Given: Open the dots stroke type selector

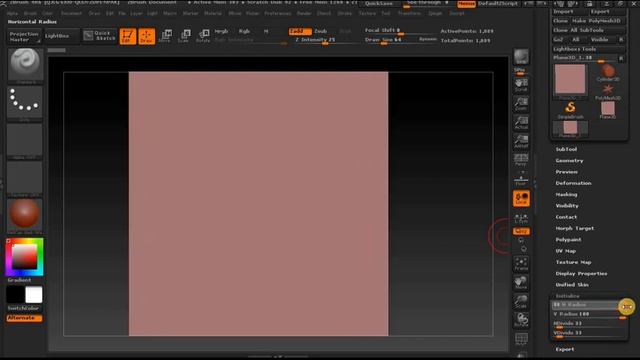Looking at the screenshot, I should click(24, 101).
